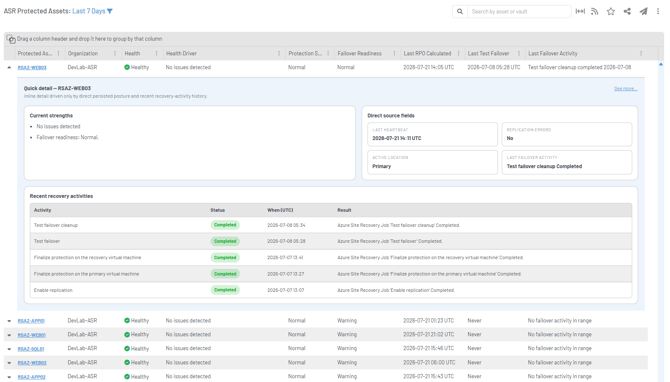Open the RSAZ-WEB02 asset link
670x382 pixels.
32,363
